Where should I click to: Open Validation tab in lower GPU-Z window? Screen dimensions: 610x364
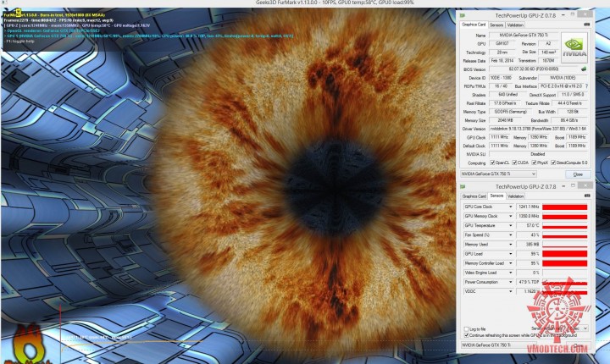click(515, 196)
